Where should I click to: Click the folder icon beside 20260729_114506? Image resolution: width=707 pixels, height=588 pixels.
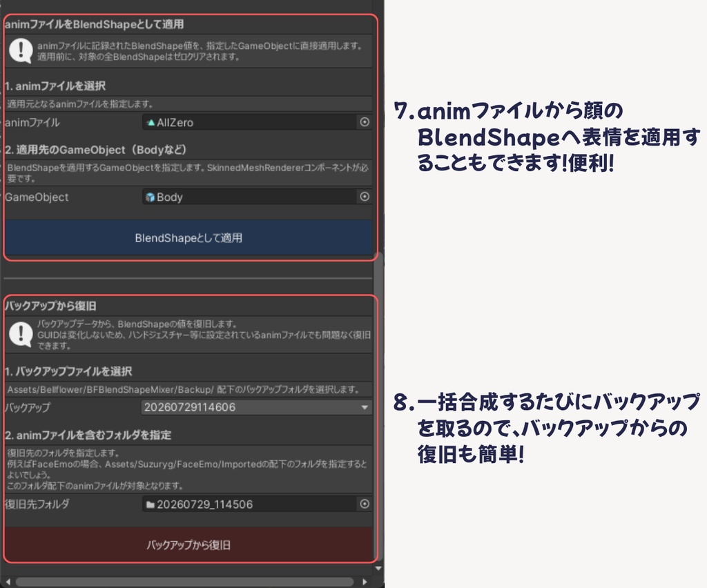point(150,504)
